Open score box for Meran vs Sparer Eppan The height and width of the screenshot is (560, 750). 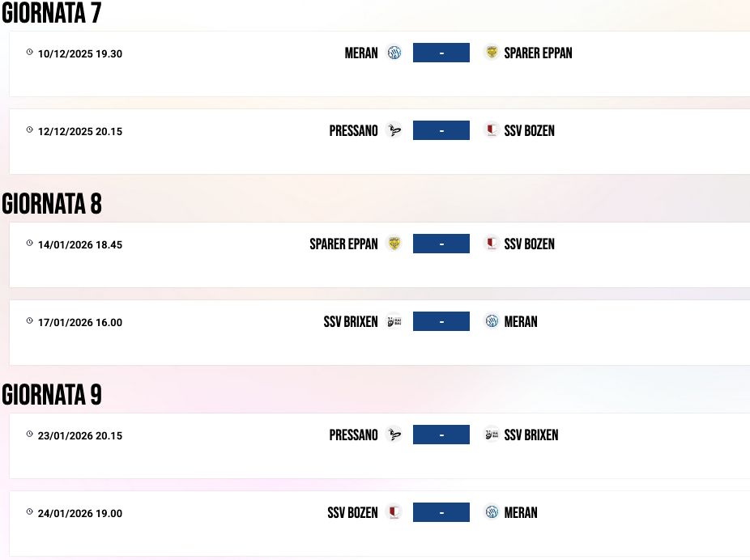click(x=441, y=53)
